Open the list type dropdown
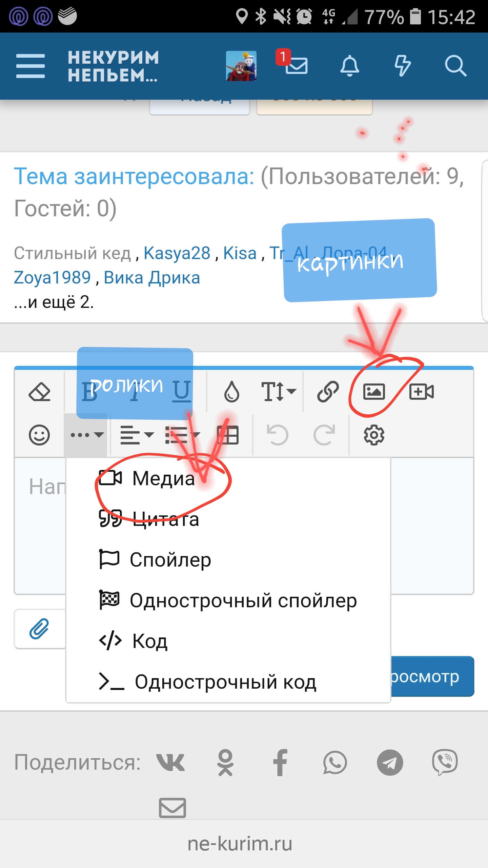This screenshot has height=868, width=488. tap(182, 435)
